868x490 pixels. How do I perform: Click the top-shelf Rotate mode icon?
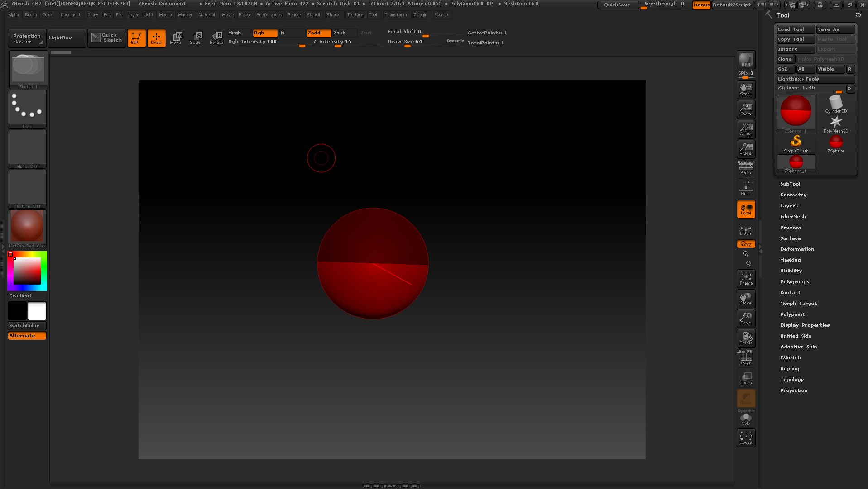pos(216,38)
